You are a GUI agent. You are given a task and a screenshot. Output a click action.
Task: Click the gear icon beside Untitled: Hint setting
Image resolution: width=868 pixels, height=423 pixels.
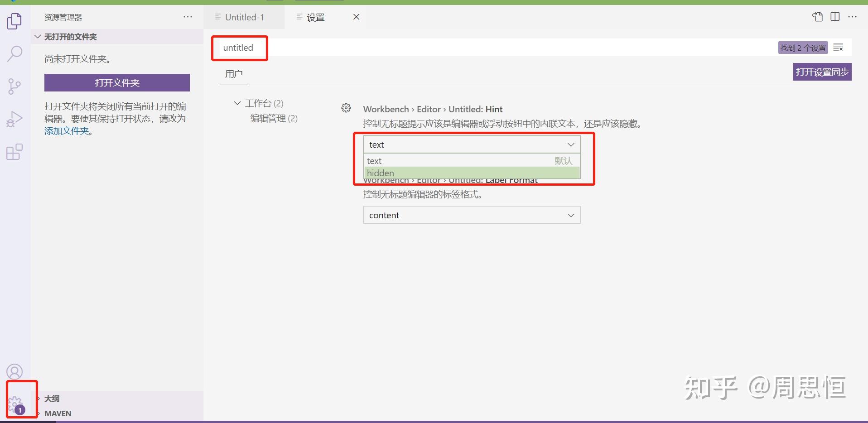(x=346, y=108)
